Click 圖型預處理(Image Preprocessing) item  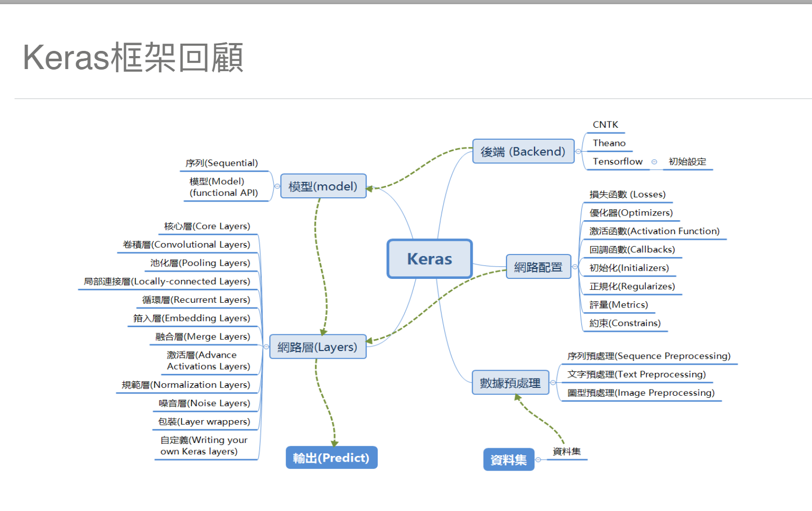(641, 393)
